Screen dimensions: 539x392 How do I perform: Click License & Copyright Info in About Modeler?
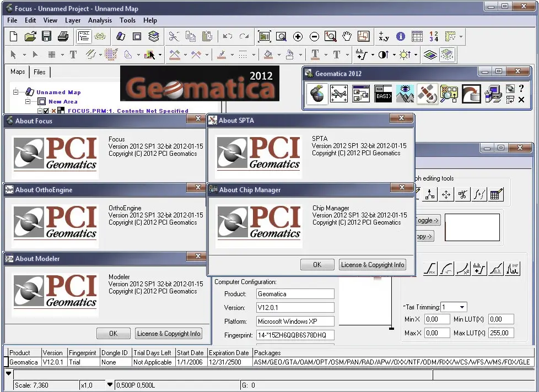pyautogui.click(x=169, y=333)
